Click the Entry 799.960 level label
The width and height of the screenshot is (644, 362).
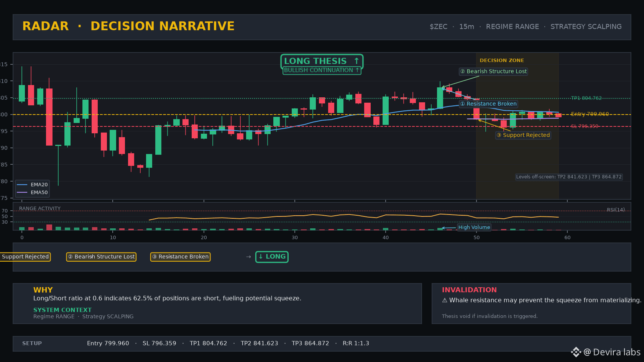coord(590,114)
